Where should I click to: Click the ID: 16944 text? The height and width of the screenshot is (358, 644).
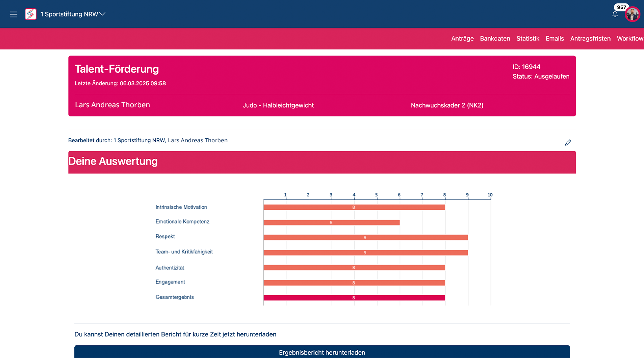tap(526, 67)
